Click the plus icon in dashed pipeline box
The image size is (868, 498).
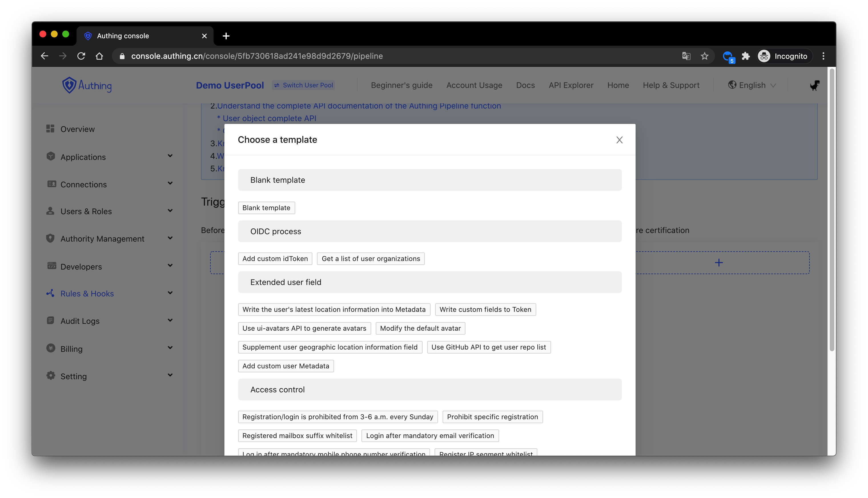719,262
